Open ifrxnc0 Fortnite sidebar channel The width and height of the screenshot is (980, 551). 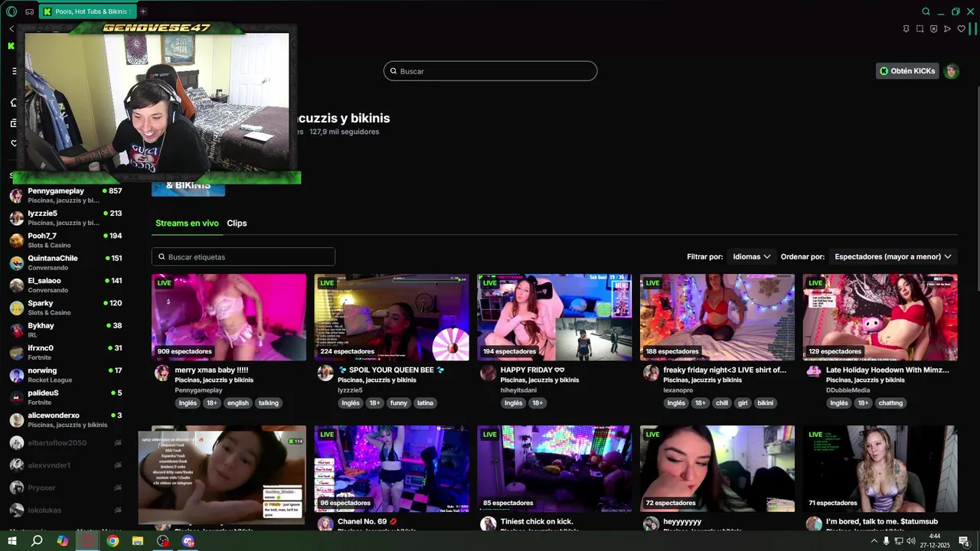pos(66,353)
